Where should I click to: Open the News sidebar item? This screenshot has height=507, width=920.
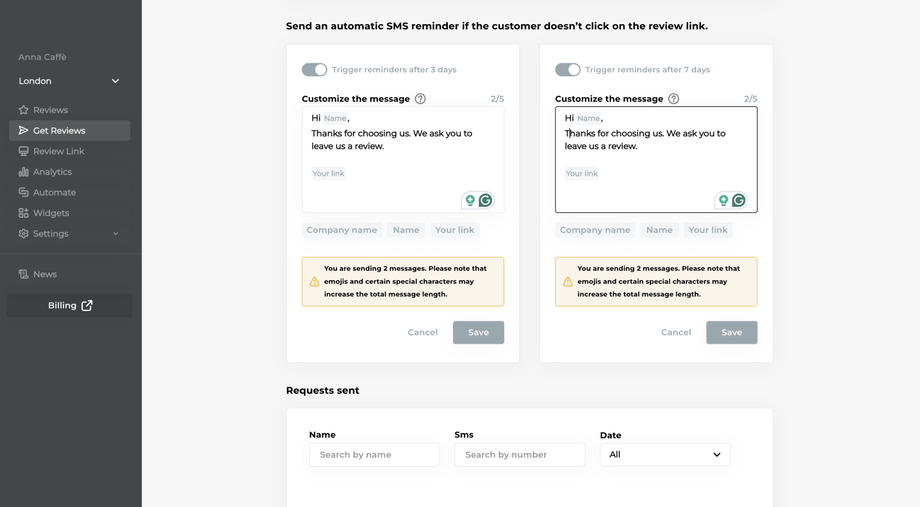(x=44, y=274)
